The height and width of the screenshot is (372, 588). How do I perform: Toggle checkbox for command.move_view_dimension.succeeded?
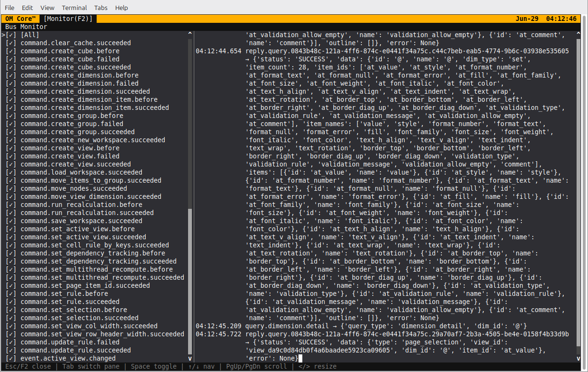point(11,196)
